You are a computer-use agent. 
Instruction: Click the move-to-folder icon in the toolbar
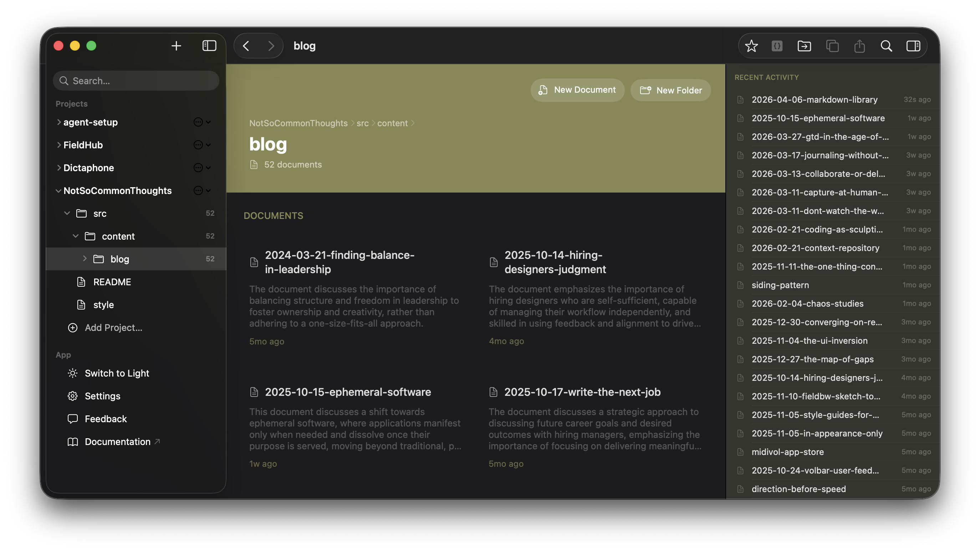click(x=804, y=46)
